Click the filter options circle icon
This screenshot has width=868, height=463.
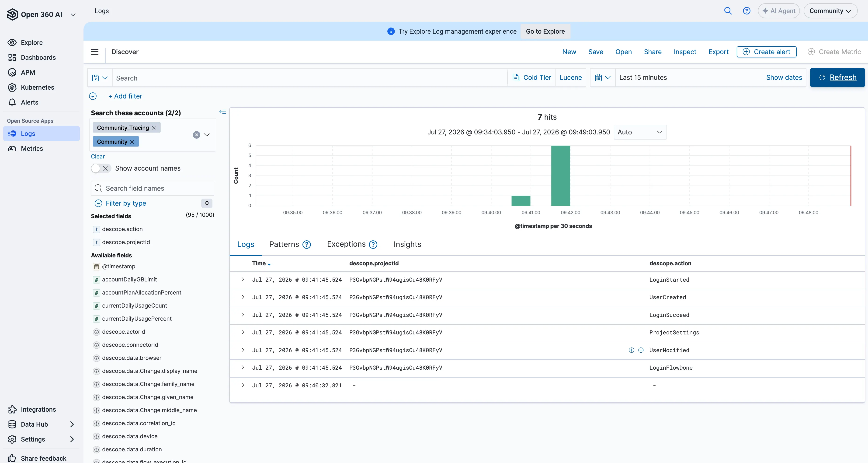(x=93, y=96)
